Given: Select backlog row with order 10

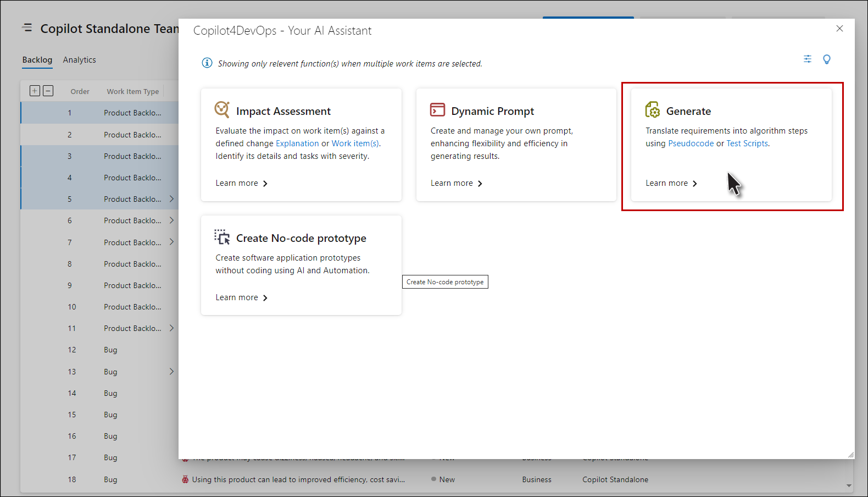Looking at the screenshot, I should pos(99,307).
